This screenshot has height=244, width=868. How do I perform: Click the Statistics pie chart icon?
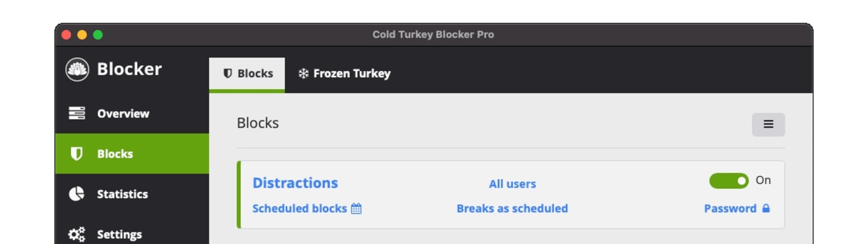[77, 194]
